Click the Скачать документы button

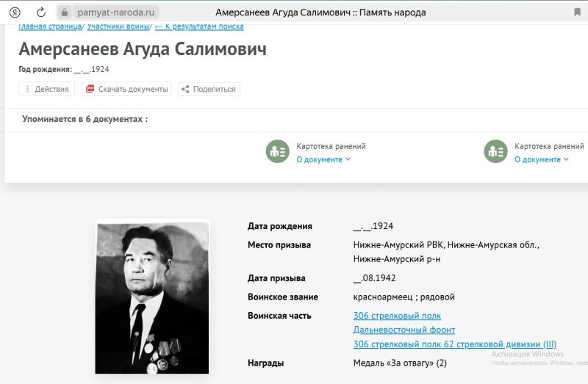point(126,90)
